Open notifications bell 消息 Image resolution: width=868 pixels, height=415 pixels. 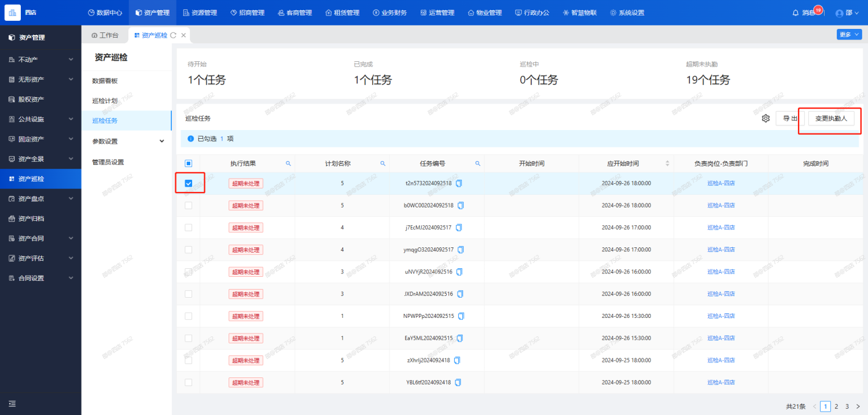click(796, 13)
